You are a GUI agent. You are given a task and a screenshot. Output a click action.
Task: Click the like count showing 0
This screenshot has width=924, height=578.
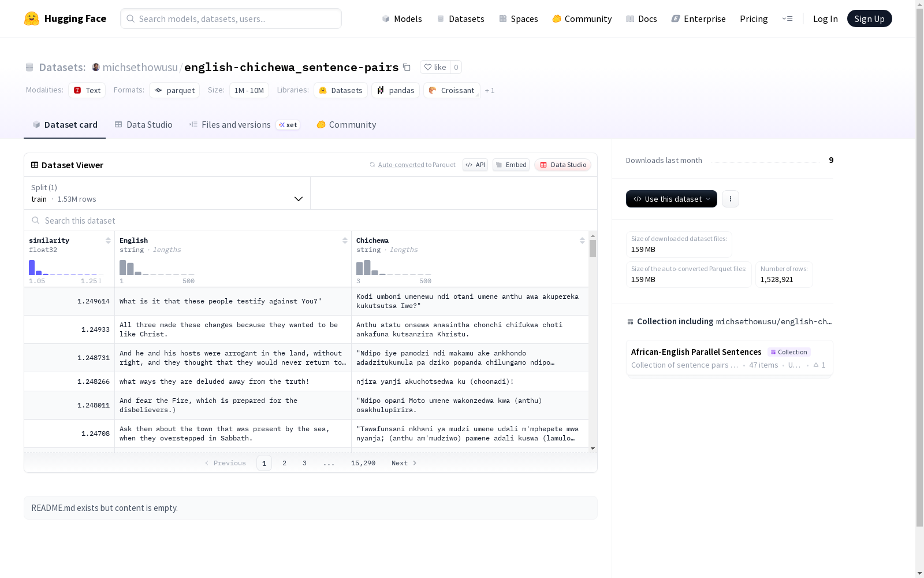point(456,67)
